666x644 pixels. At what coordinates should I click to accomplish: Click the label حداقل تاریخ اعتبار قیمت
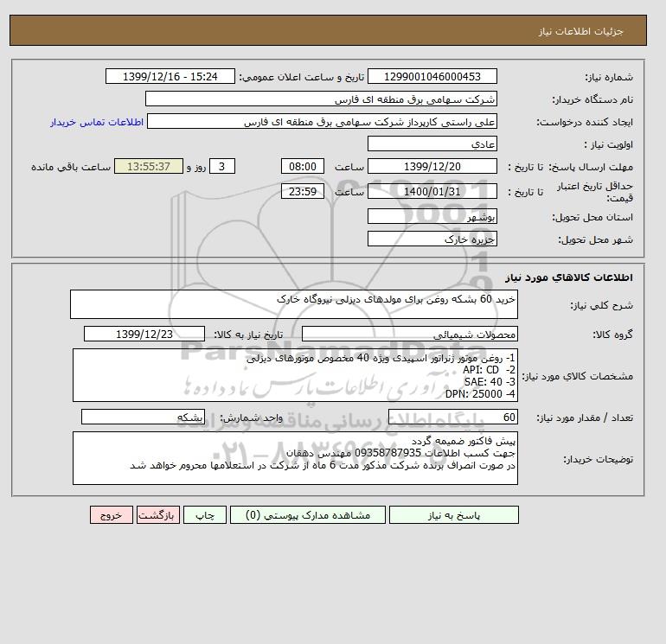(x=595, y=192)
